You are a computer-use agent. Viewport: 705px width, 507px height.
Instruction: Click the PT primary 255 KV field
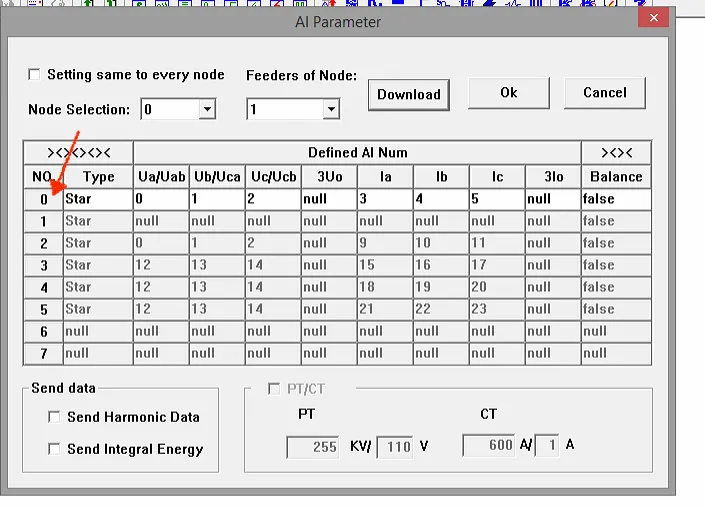(313, 447)
